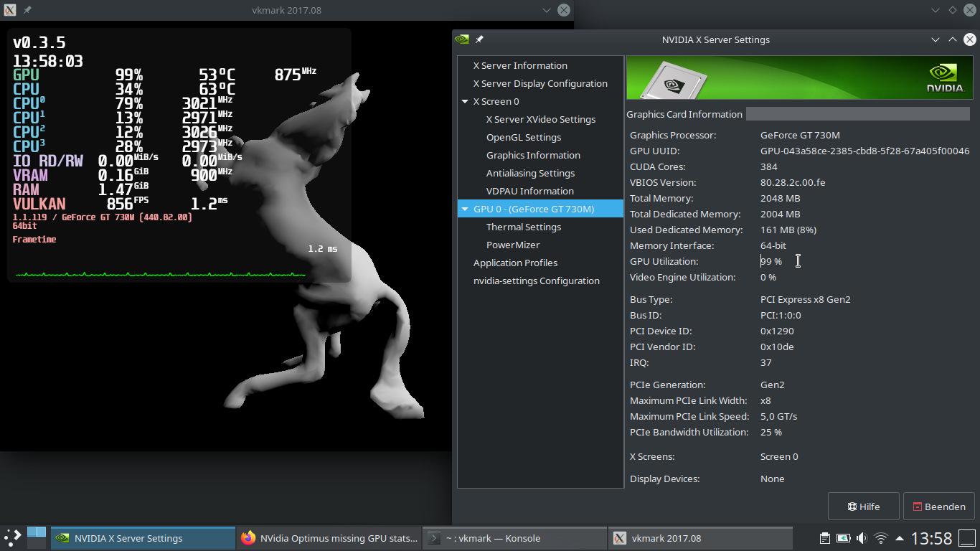Open the volume control in the system tray

click(863, 537)
